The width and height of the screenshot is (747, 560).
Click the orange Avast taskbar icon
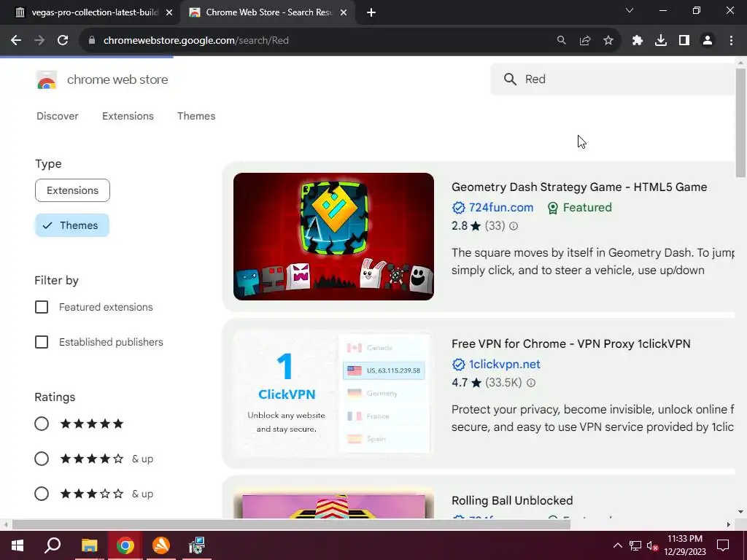point(161,545)
